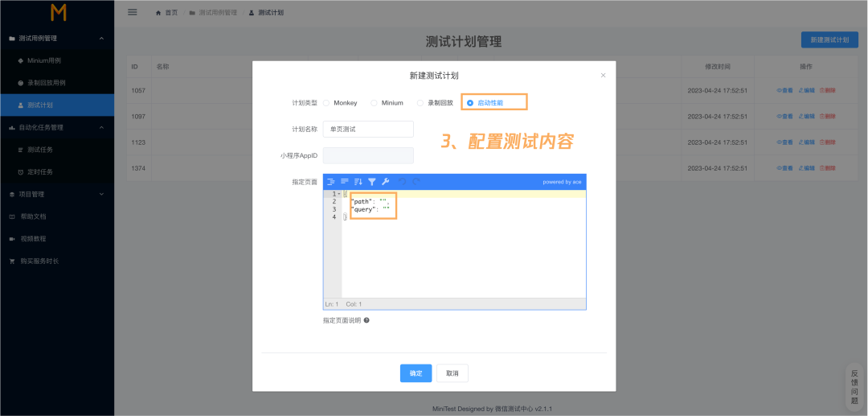Click the 新建测试计划 button at top right
The image size is (868, 416).
click(829, 40)
